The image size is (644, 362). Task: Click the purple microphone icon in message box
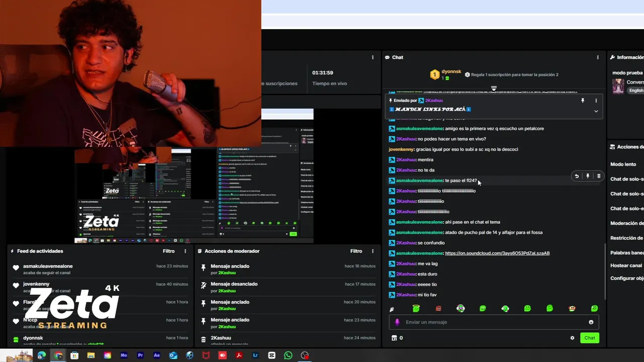pos(397,322)
